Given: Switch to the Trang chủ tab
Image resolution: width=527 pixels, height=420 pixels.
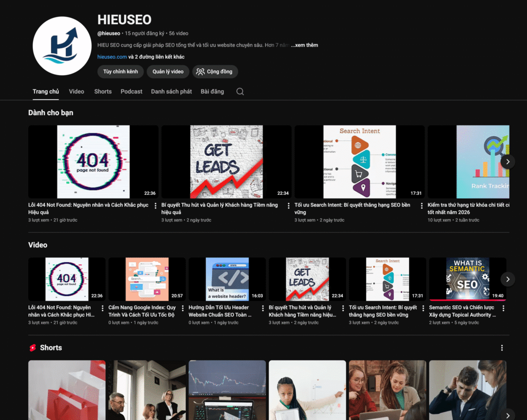Looking at the screenshot, I should pos(46,92).
